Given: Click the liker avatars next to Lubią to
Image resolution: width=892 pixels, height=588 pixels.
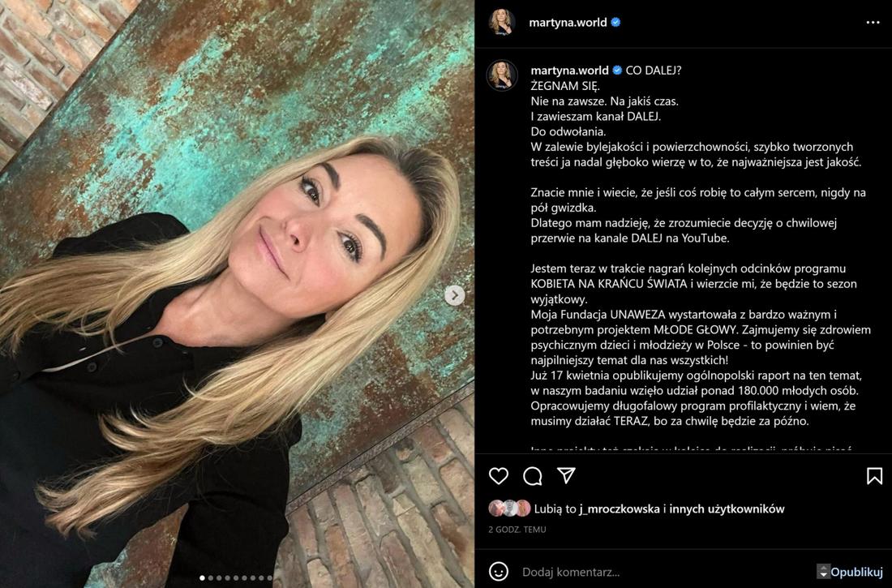Looking at the screenshot, I should pyautogui.click(x=509, y=509).
